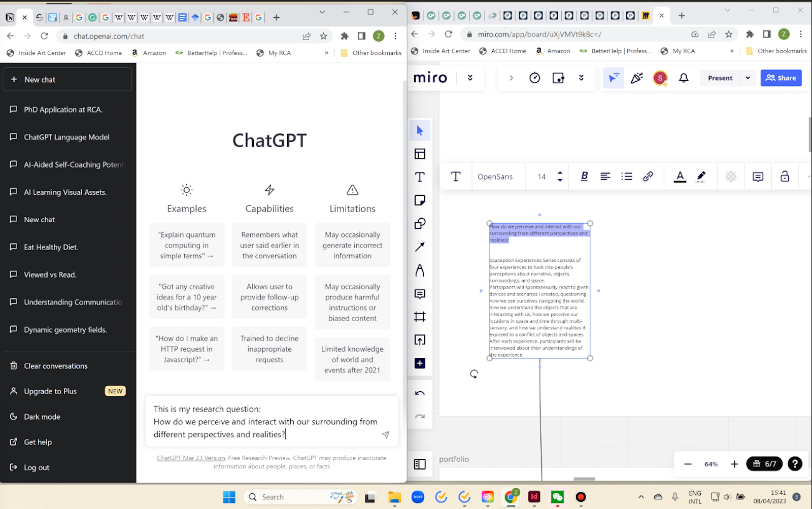Open the Eat Healthy Diet conversation
Viewport: 812px width, 509px height.
click(x=51, y=247)
